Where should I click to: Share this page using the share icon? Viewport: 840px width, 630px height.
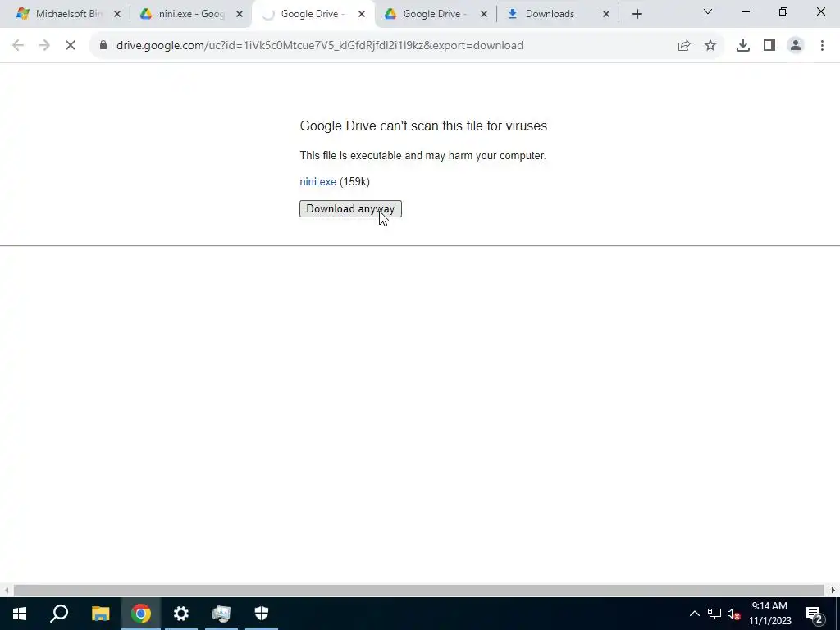pyautogui.click(x=684, y=46)
